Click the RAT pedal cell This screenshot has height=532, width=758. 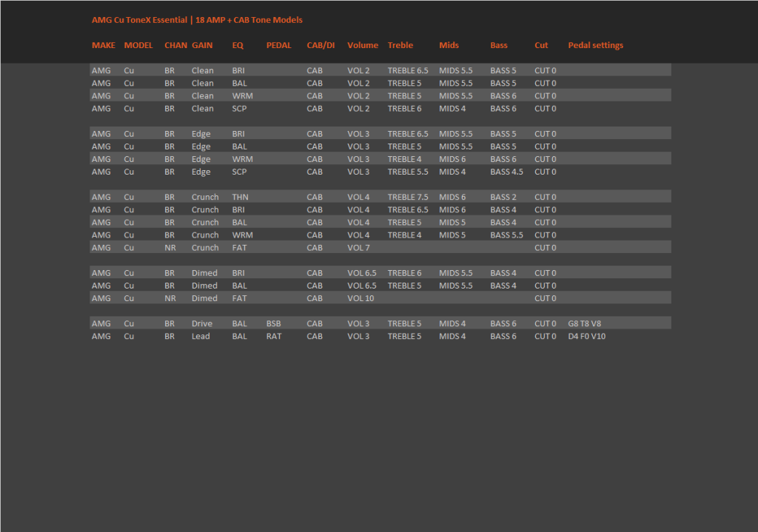274,336
